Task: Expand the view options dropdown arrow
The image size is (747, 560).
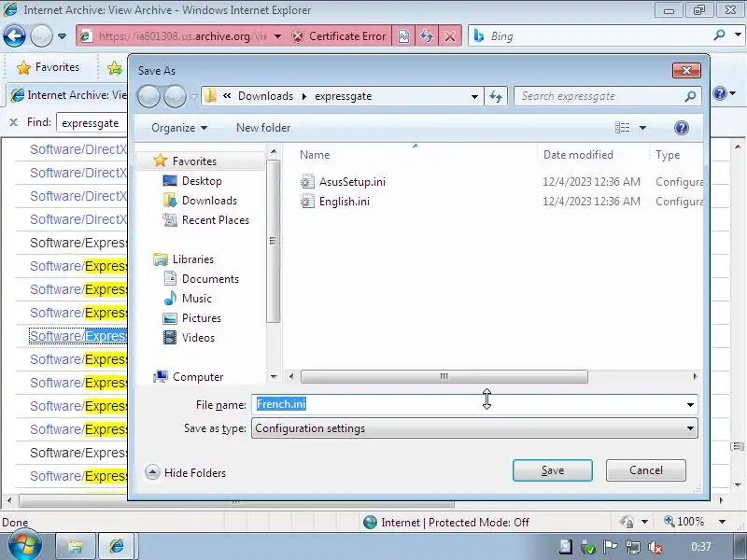Action: [x=642, y=128]
